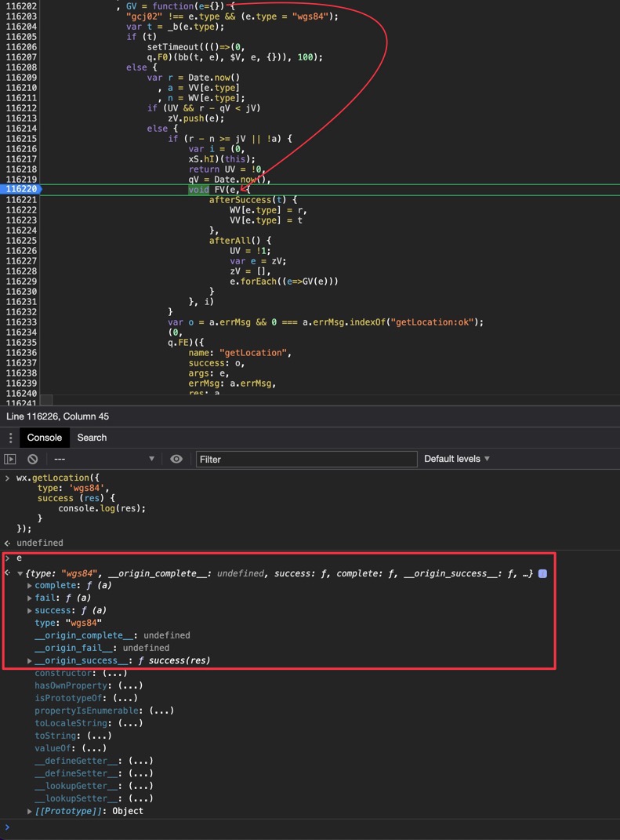Click the toString (...) value
The height and width of the screenshot is (840, 620).
(x=97, y=736)
